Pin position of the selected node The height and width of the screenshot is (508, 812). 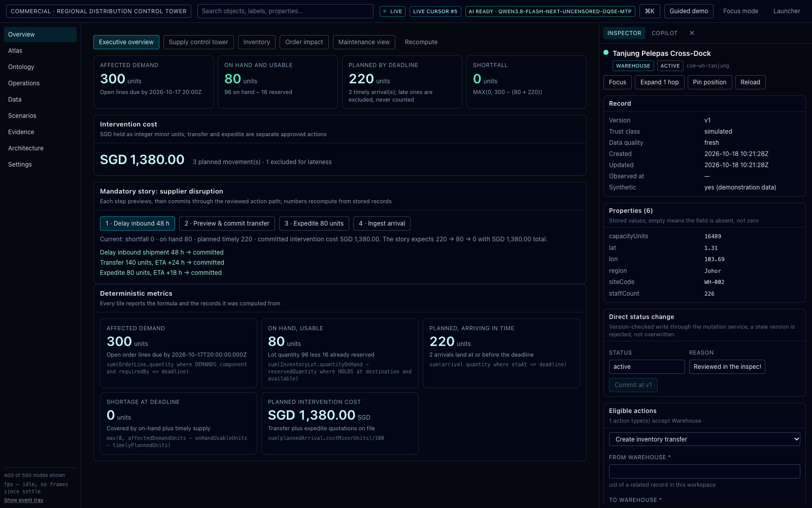pos(709,82)
